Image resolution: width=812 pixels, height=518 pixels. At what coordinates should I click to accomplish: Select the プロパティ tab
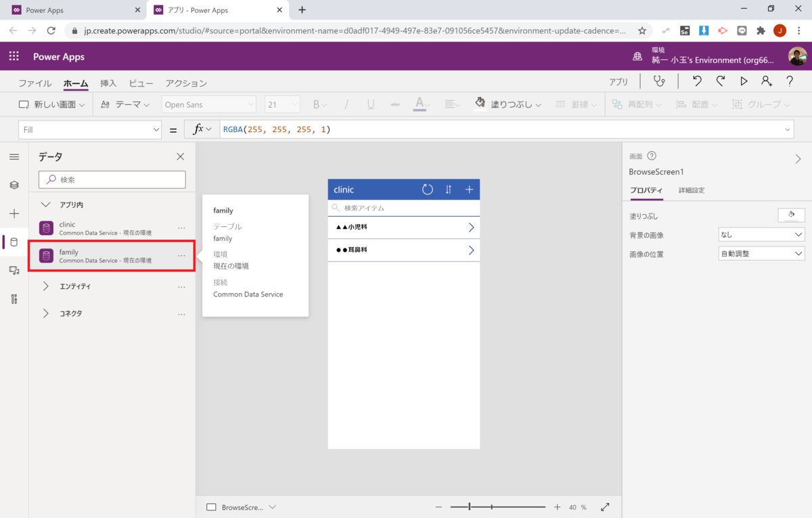[x=646, y=191]
